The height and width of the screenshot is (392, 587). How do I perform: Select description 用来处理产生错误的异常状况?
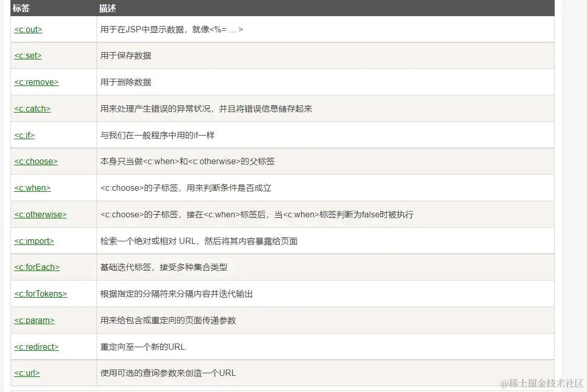[x=155, y=109]
